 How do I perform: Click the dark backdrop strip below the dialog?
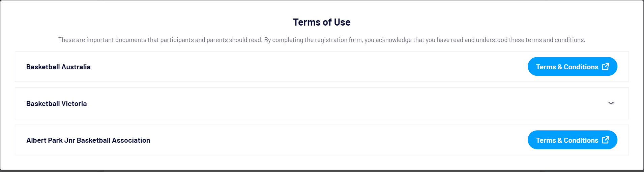(322, 171)
